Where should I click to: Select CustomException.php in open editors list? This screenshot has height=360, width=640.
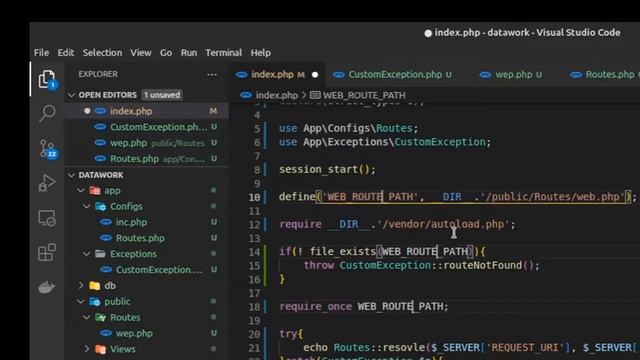tap(147, 127)
